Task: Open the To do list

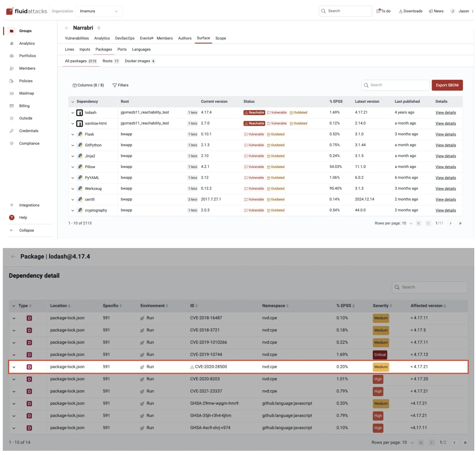Action: pos(384,11)
